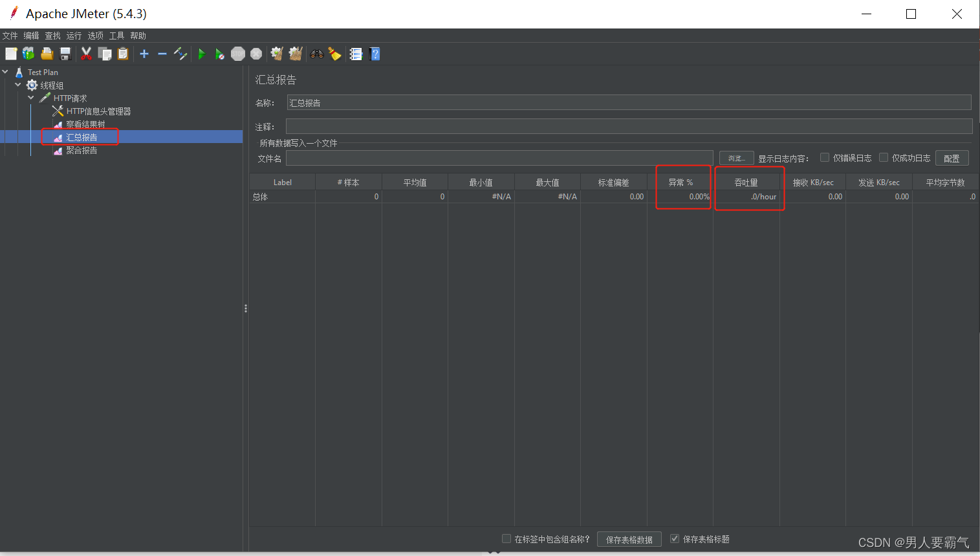Click the # 样本 column header
The width and height of the screenshot is (980, 556).
point(348,182)
